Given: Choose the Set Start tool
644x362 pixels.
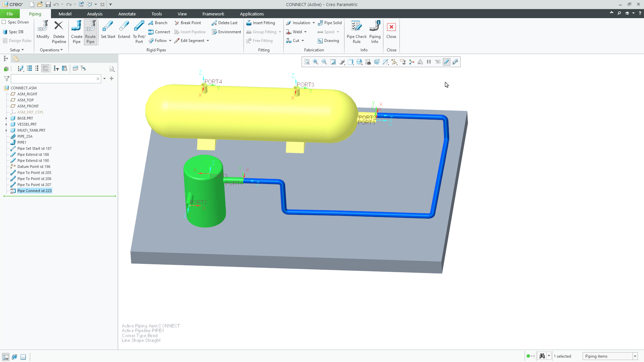Looking at the screenshot, I should point(108,30).
